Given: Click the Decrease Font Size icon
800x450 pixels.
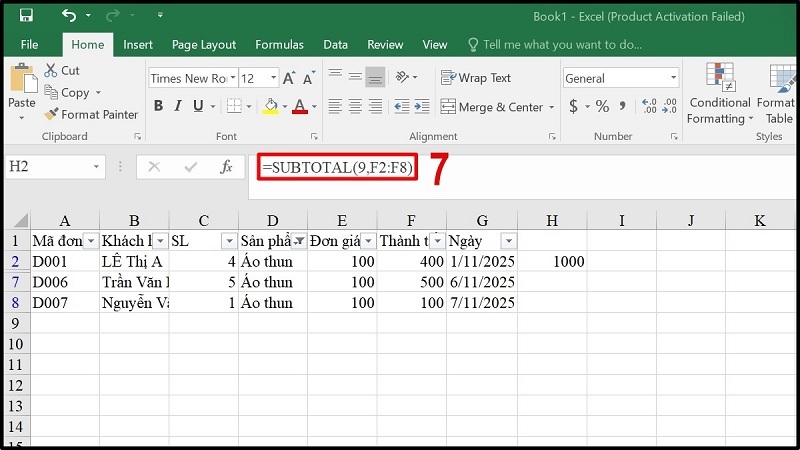Looking at the screenshot, I should pos(309,78).
